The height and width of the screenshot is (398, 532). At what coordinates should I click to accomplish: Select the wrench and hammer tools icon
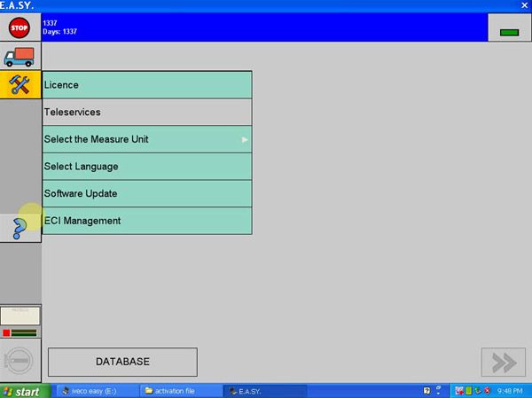(20, 85)
